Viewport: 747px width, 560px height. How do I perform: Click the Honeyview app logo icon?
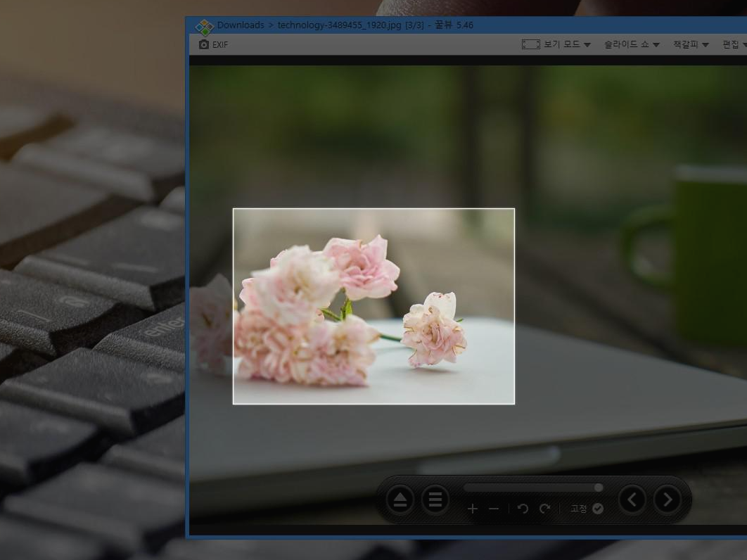click(205, 27)
